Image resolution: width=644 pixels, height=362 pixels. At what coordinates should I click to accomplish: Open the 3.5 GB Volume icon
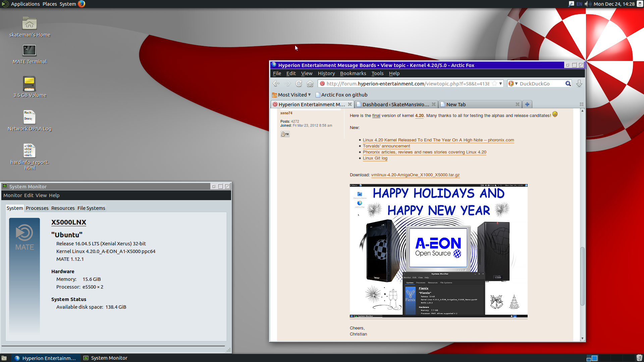point(30,84)
